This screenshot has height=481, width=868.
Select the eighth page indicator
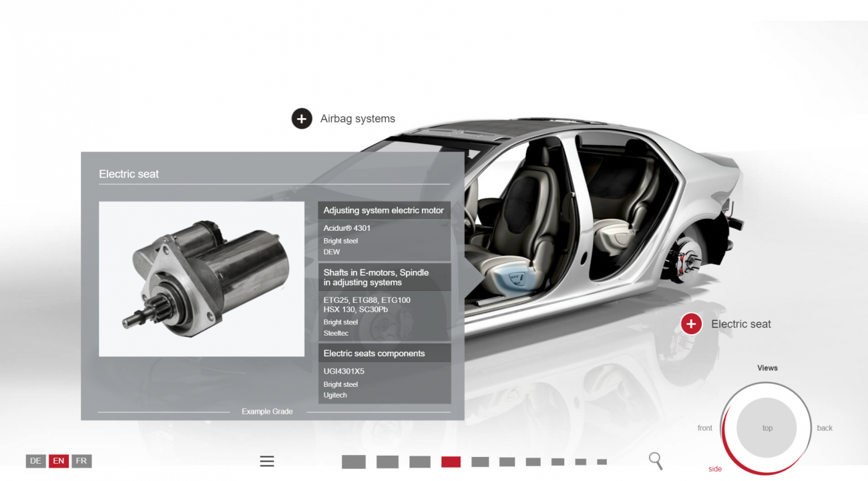point(558,462)
